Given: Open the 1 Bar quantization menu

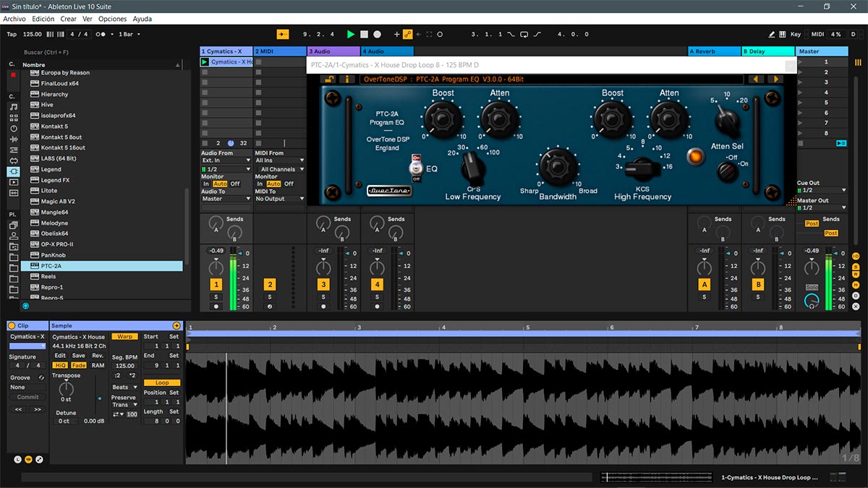Looking at the screenshot, I should [130, 34].
